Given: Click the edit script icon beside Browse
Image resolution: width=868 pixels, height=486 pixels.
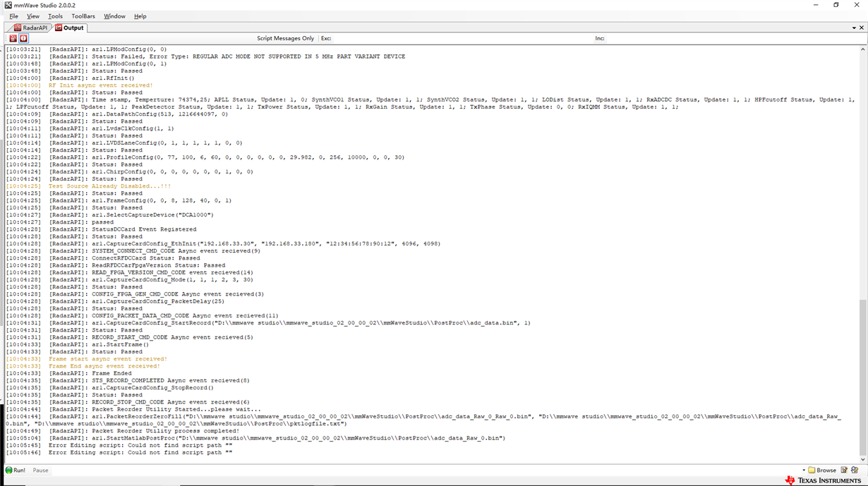Looking at the screenshot, I should coord(844,470).
